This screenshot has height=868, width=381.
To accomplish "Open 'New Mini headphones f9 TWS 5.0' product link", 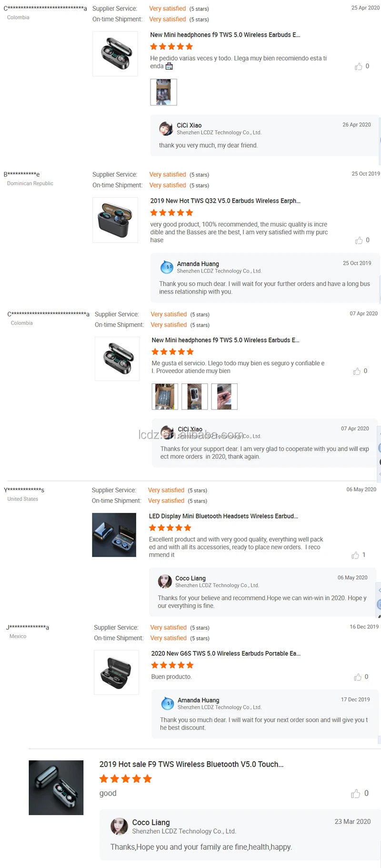I will pos(225,35).
